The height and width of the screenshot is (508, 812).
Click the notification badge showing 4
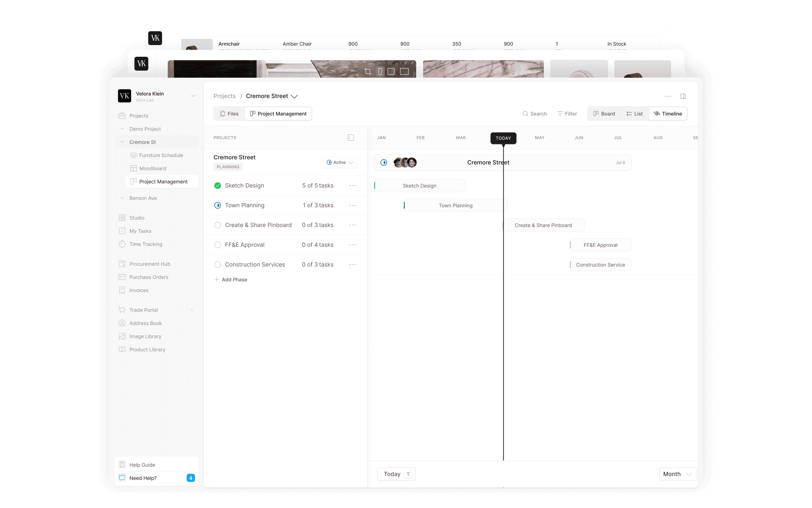point(191,478)
